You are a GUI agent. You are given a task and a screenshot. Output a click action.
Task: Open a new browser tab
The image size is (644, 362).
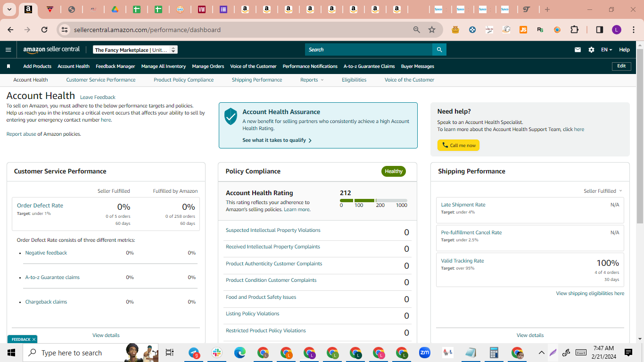tap(547, 9)
